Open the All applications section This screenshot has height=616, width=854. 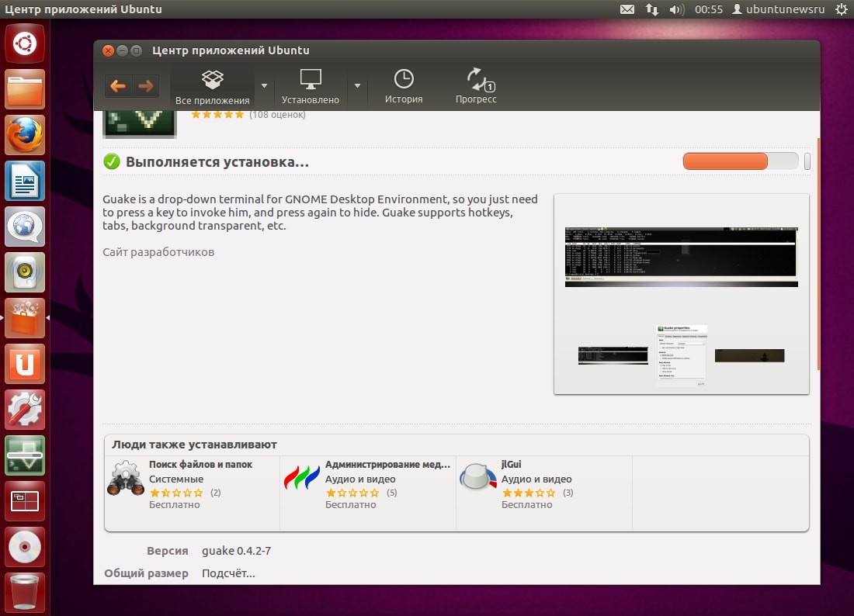[x=213, y=87]
